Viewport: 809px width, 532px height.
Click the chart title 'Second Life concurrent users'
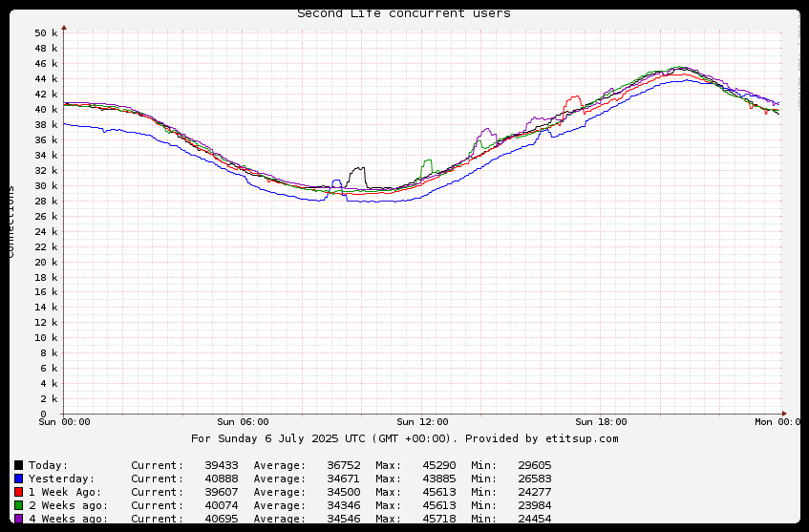[404, 13]
